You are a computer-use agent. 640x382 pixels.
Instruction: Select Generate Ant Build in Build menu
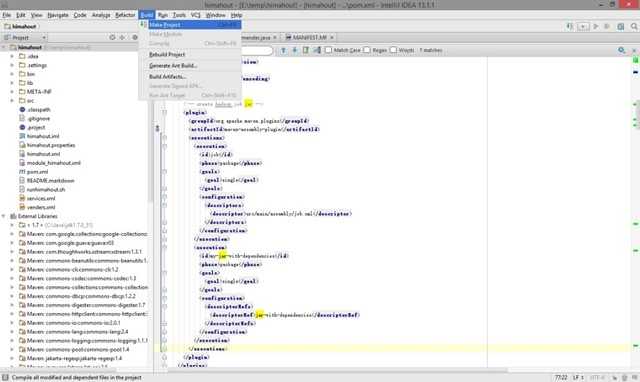(x=190, y=65)
